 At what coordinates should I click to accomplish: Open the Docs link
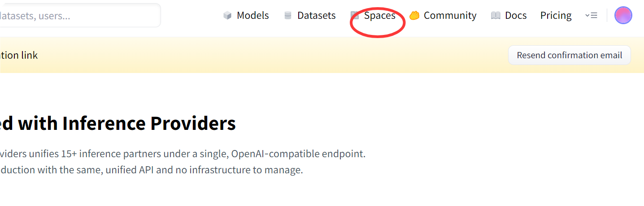coord(516,16)
